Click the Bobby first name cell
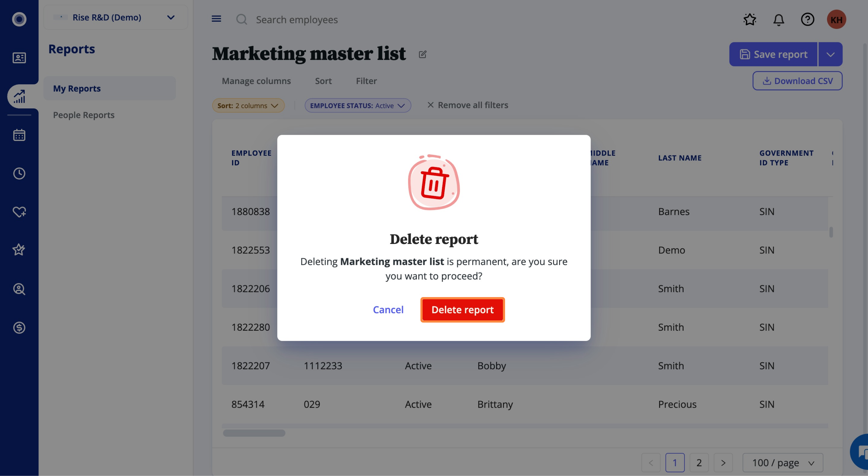The width and height of the screenshot is (868, 476). coord(491,366)
